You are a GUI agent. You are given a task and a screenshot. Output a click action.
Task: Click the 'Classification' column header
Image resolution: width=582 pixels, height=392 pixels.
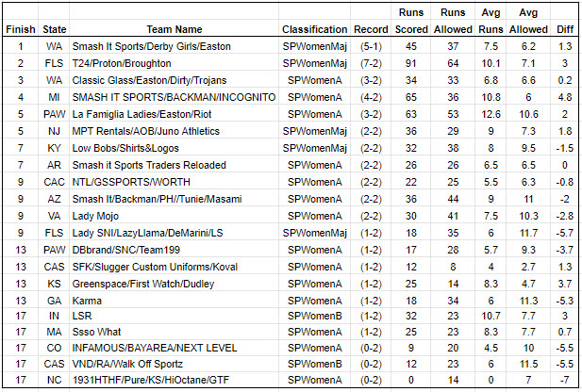[x=314, y=29]
